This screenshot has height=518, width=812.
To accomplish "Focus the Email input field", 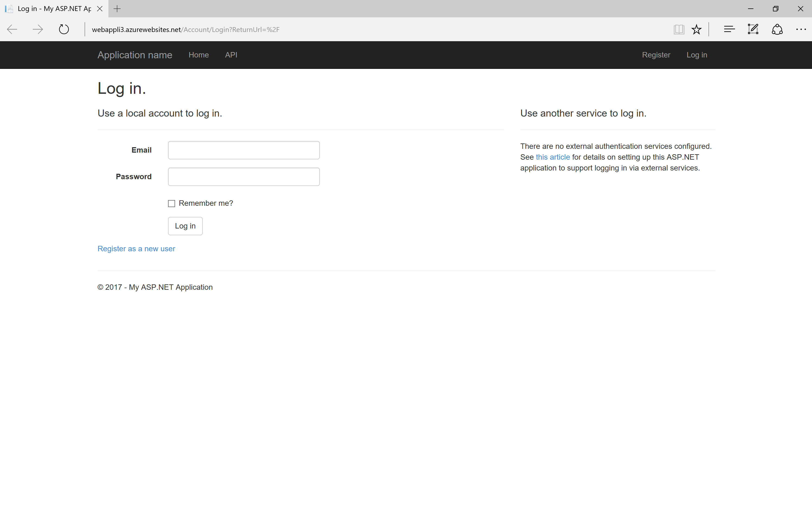I will click(244, 150).
